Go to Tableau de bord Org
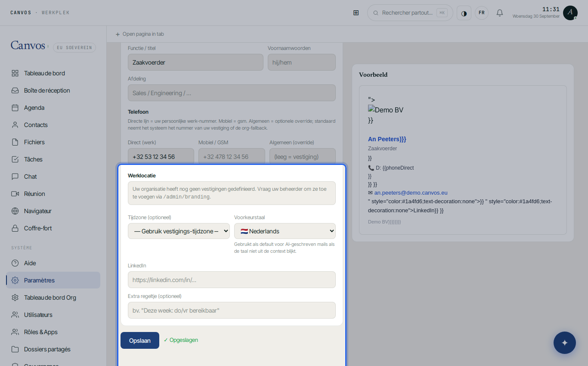 click(x=53, y=298)
